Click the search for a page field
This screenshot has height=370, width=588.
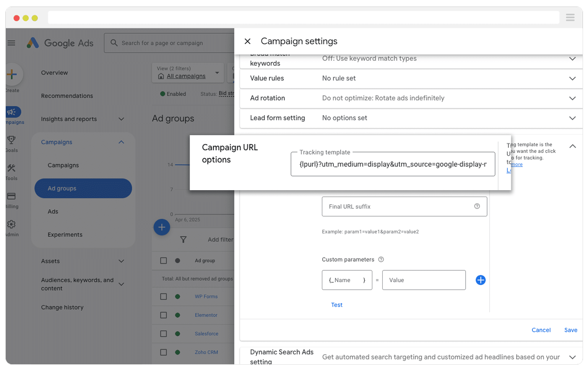click(169, 43)
